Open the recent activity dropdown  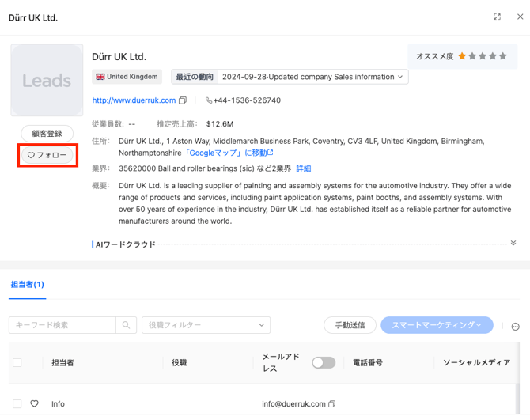click(x=312, y=77)
